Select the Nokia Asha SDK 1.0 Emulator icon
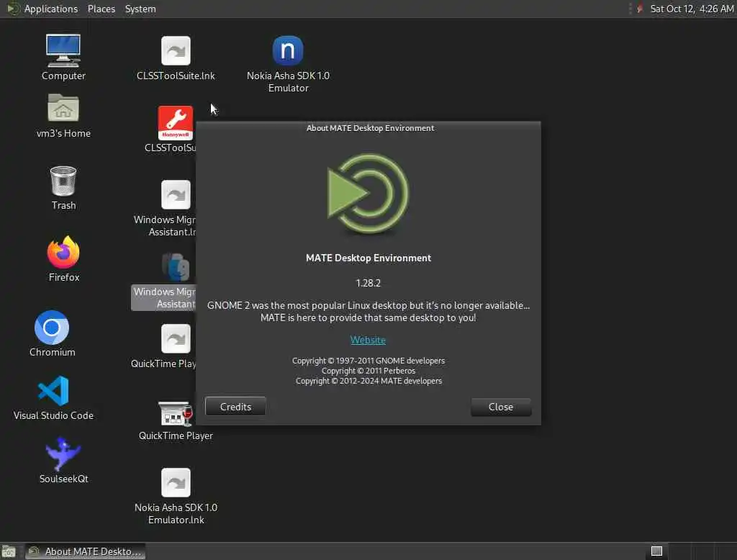 (x=288, y=51)
